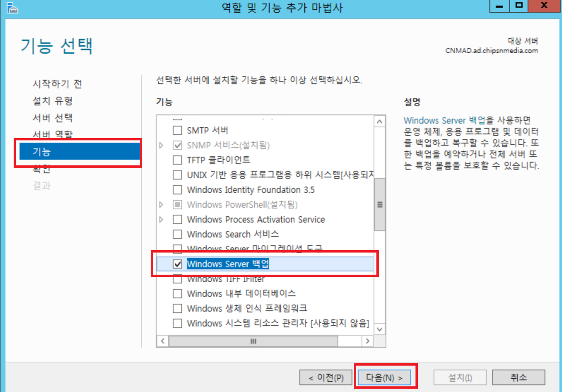Click the feature list scroll-up arrow
This screenshot has height=392, width=562.
click(x=380, y=122)
